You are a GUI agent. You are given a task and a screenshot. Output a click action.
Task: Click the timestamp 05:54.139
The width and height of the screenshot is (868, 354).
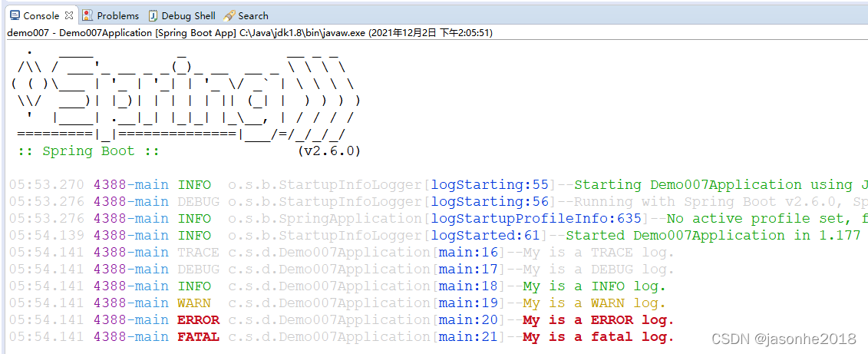[47, 236]
